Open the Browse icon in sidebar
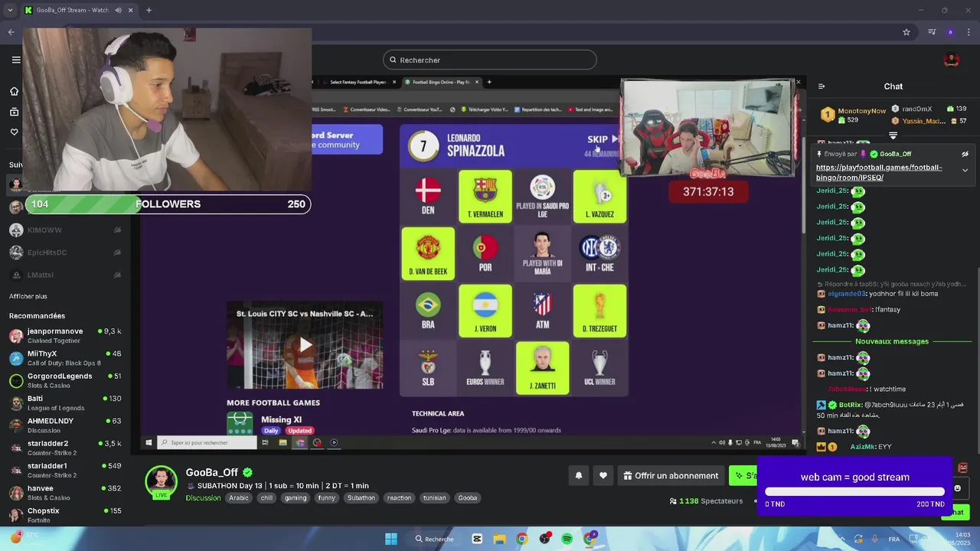The height and width of the screenshot is (551, 980). click(14, 112)
